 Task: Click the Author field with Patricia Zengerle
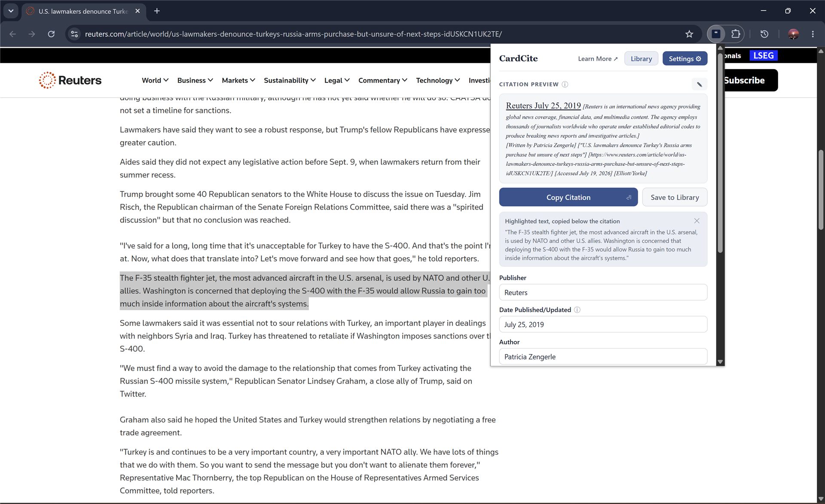(x=603, y=357)
